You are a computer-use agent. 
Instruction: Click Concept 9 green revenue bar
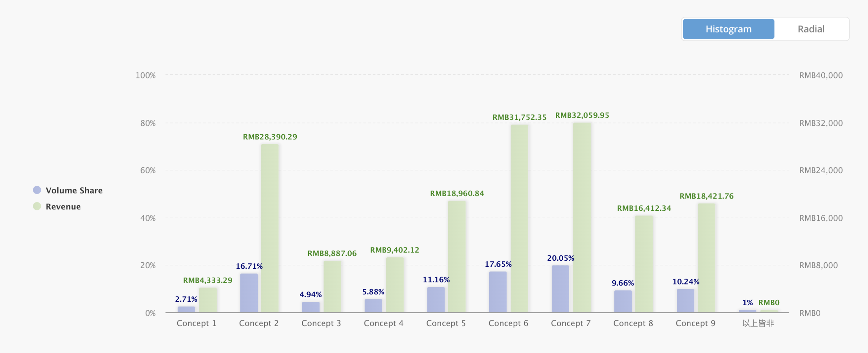tap(707, 258)
